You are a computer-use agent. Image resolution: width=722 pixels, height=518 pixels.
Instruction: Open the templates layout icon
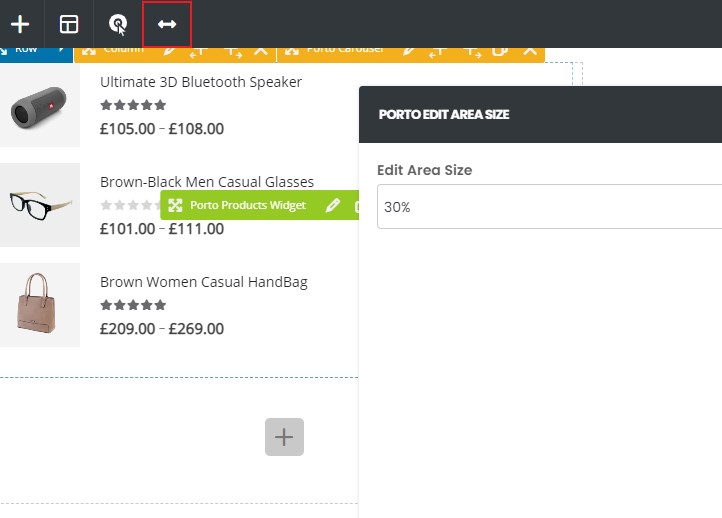[x=69, y=24]
